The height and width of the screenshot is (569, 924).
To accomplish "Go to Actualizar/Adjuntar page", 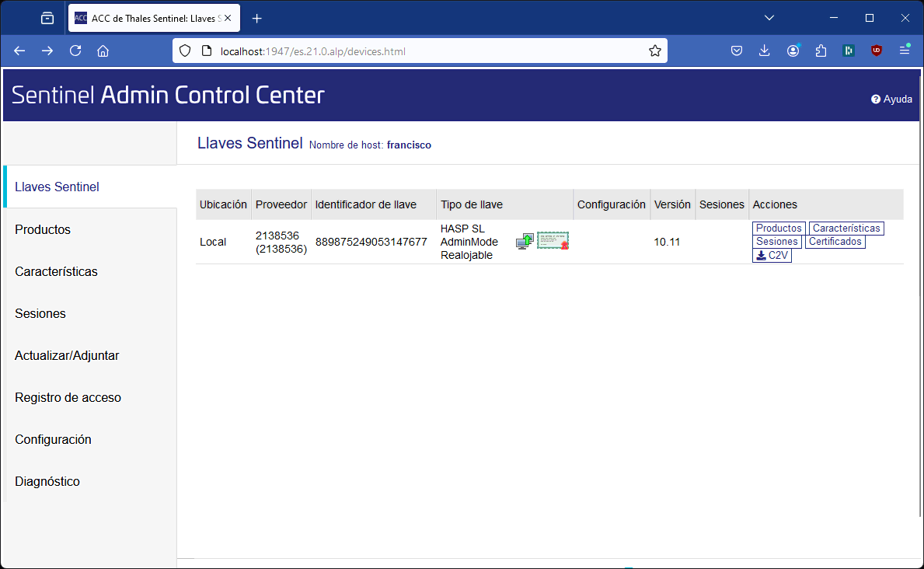I will (x=67, y=355).
